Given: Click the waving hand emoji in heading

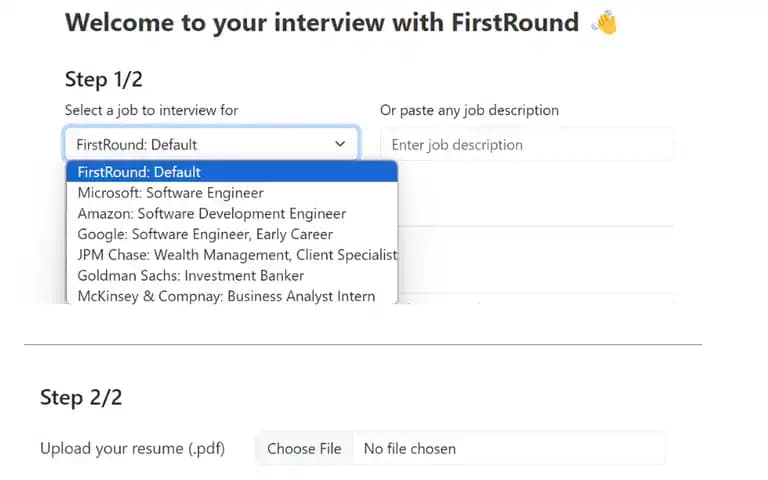Looking at the screenshot, I should [x=604, y=23].
